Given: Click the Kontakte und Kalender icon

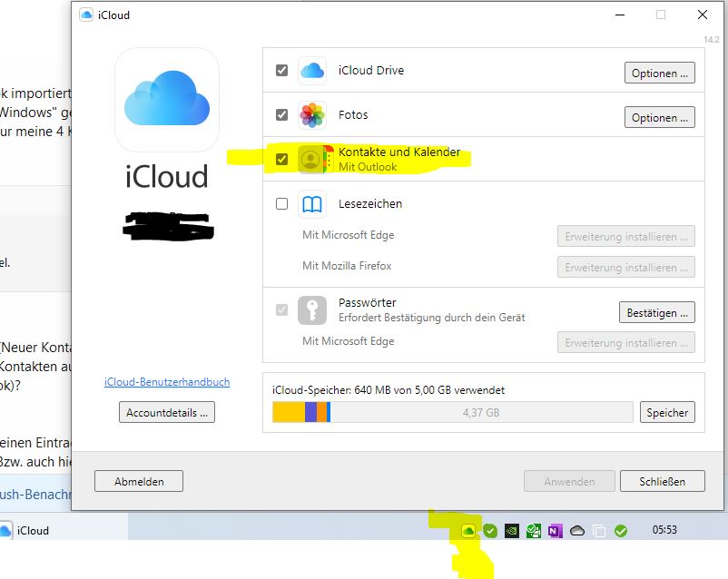Looking at the screenshot, I should click(x=316, y=159).
